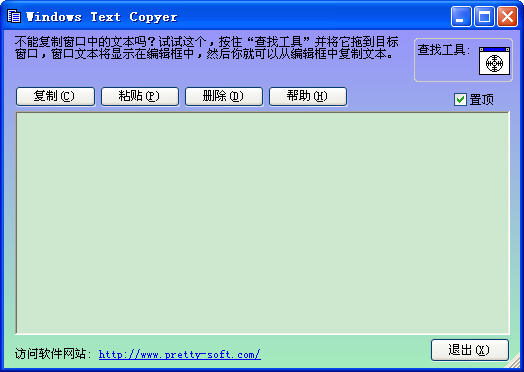Maximize the Windows Text Copyer window
Viewport: 524px width, 372px height.
click(484, 16)
